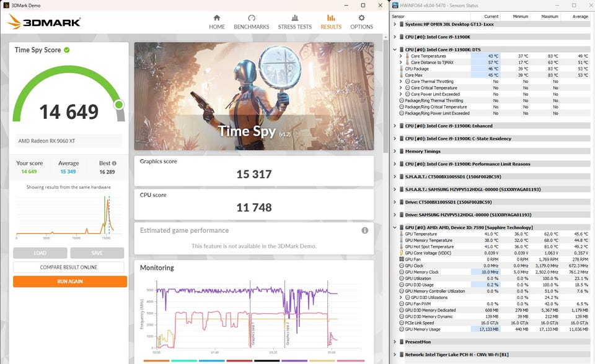Click thermometer icon for CPU Package

(x=402, y=69)
